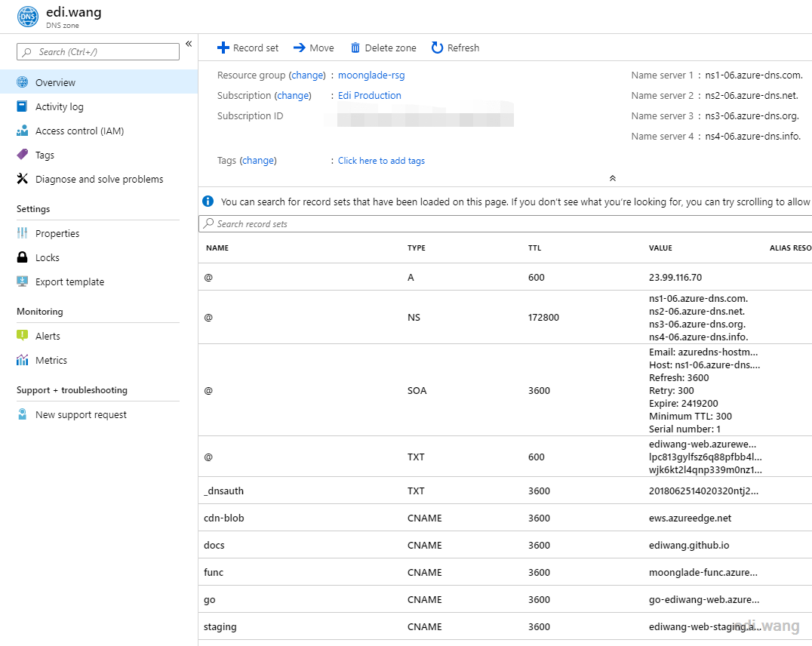Select the @ A record row
The image size is (812, 646).
(x=505, y=277)
